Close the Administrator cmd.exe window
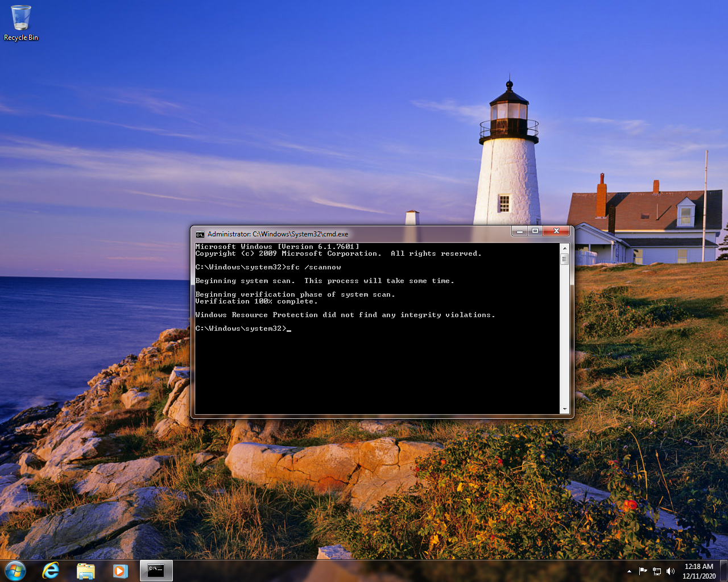 [556, 231]
